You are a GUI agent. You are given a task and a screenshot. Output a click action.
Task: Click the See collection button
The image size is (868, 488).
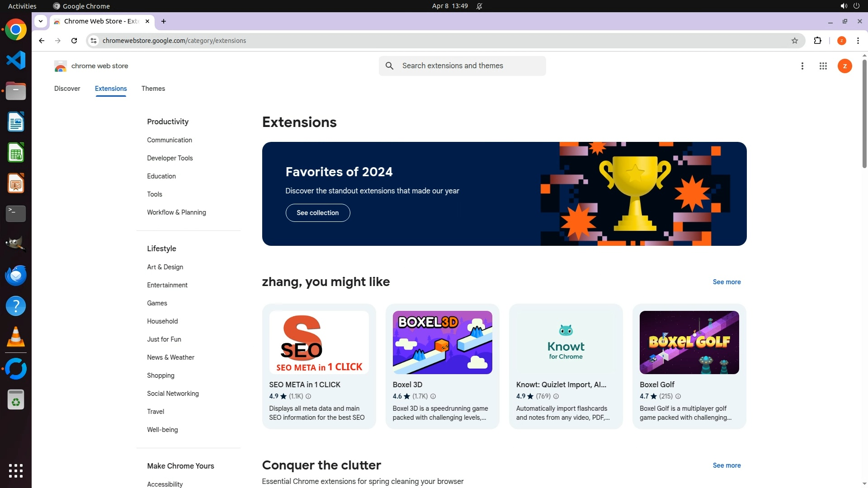pos(317,213)
